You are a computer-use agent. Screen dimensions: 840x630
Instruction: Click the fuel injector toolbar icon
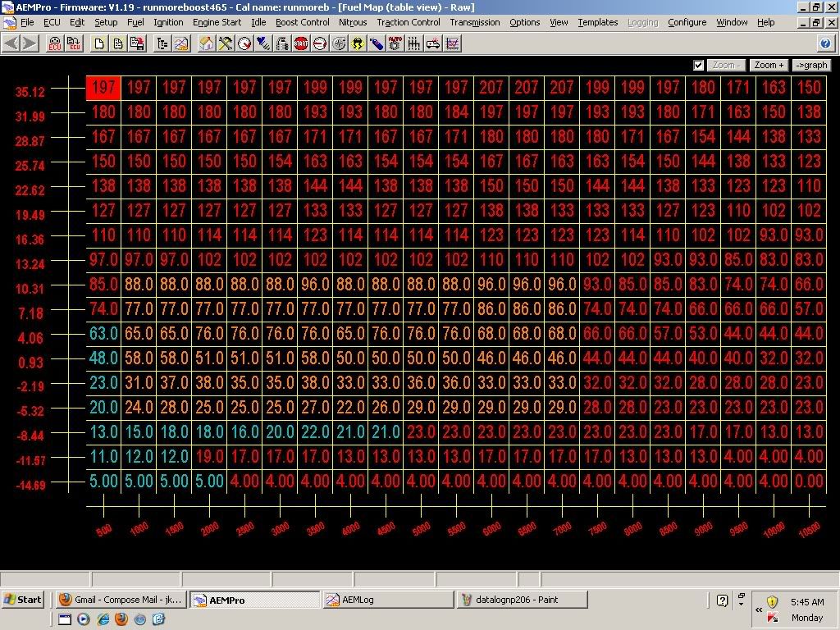click(x=282, y=43)
